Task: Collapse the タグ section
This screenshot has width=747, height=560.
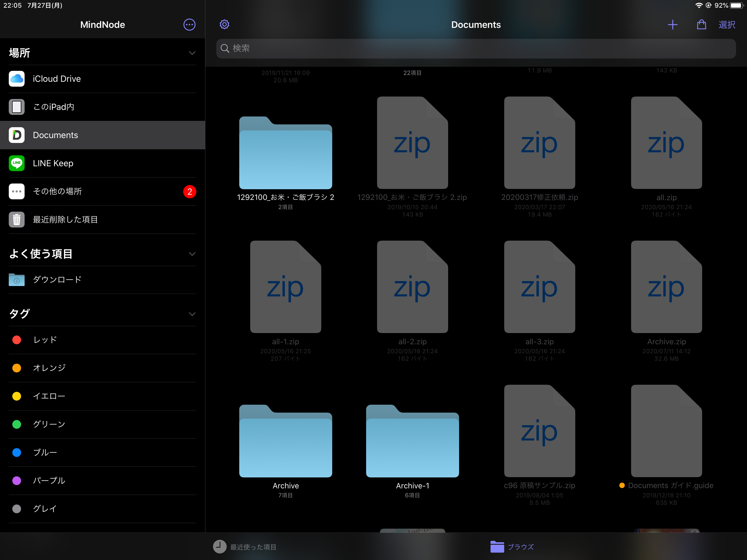Action: pos(192,314)
